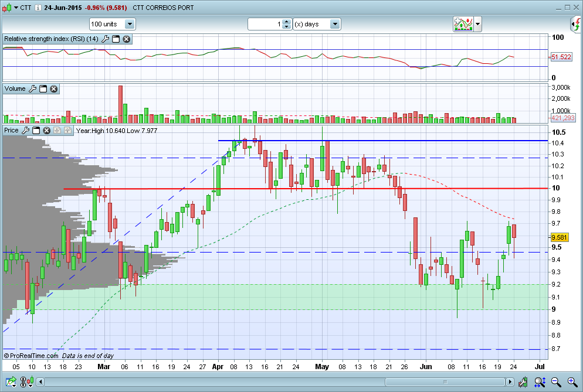Viewport: 583px width, 392px height.
Task: Click the Relative strength index (RSI) (14) label
Action: tap(51, 39)
